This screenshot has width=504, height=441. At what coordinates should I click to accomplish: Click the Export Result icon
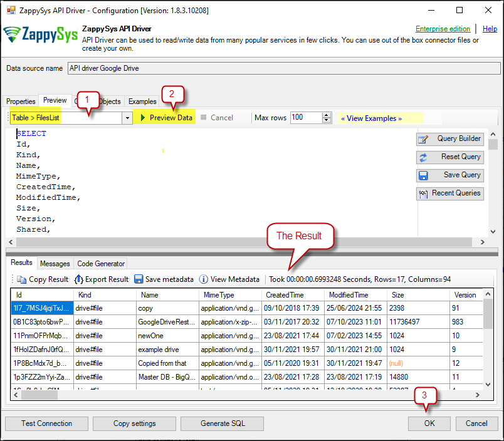79,279
